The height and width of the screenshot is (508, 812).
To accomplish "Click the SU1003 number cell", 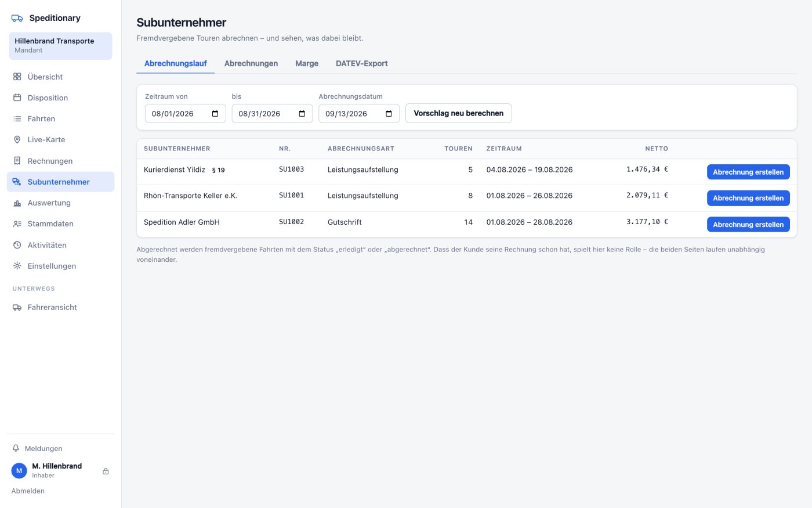I will tap(291, 170).
